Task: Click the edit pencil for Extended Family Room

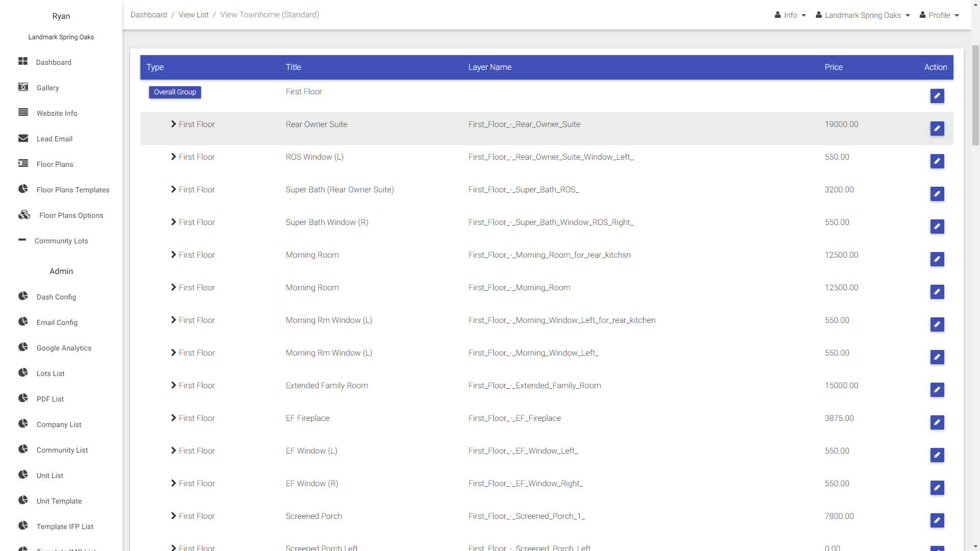Action: (937, 390)
